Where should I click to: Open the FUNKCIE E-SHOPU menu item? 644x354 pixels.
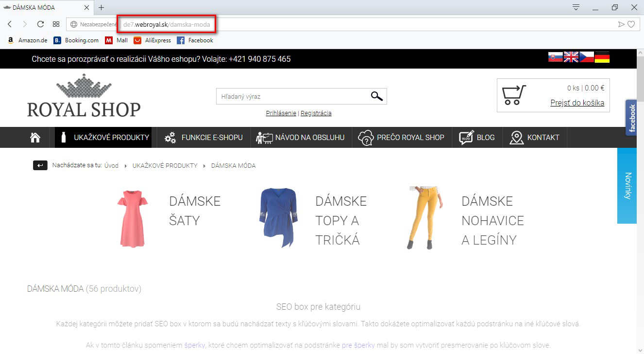(203, 138)
